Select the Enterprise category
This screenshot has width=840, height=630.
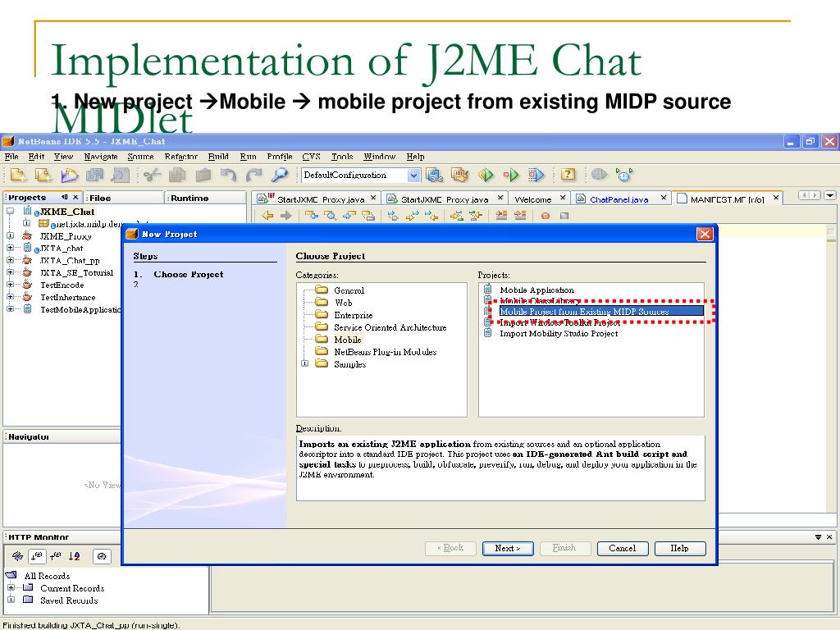[353, 315]
